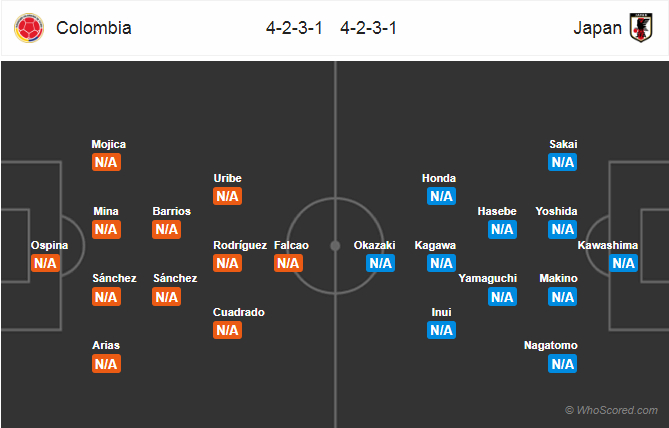Click the Colombia team name
Viewport: 669px width, 428px height.
[x=94, y=28]
